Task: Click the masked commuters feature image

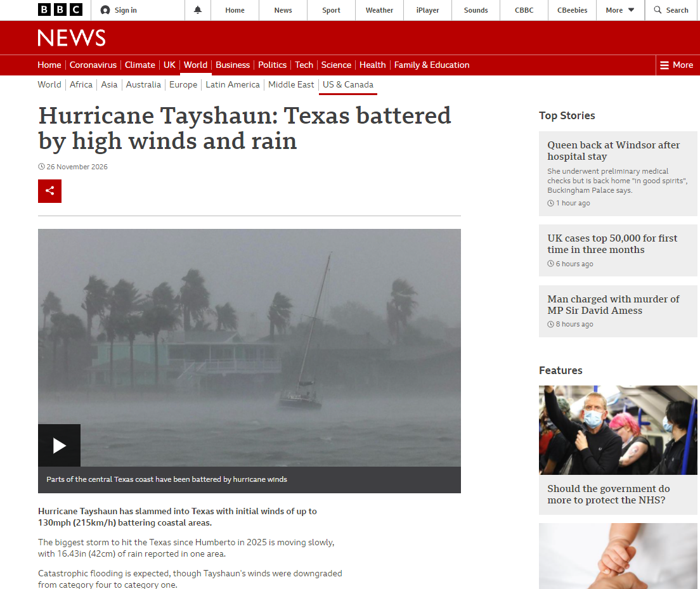Action: [618, 430]
